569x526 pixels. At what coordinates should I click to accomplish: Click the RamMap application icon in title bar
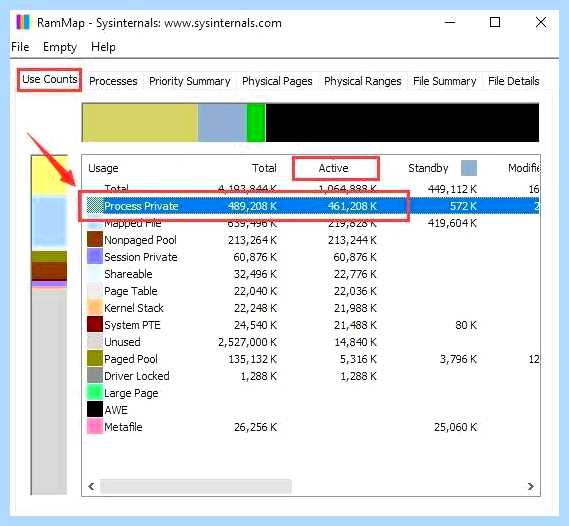[23, 22]
